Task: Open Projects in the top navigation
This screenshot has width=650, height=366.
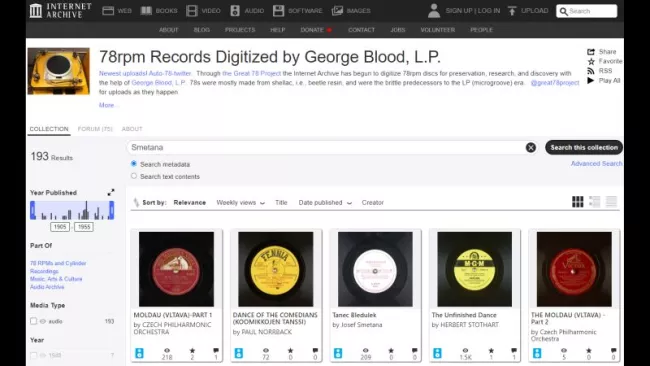Action: click(240, 30)
